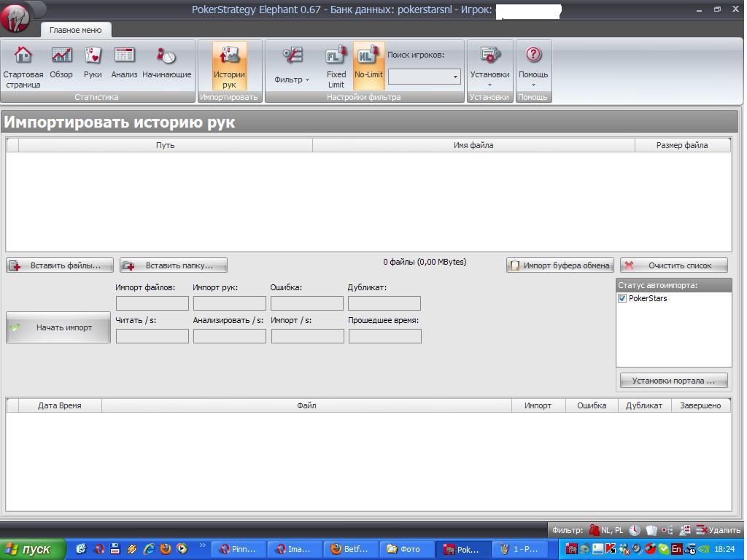Click the Дата Время column header
Image resolution: width=747 pixels, height=560 pixels.
coord(60,405)
